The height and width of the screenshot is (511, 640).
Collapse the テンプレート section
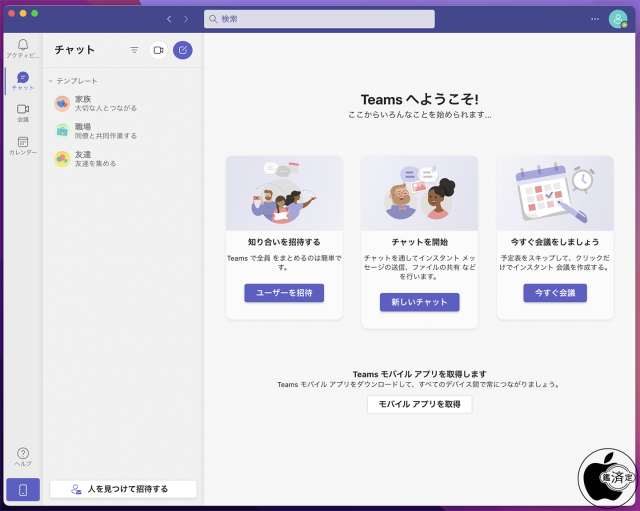(51, 81)
